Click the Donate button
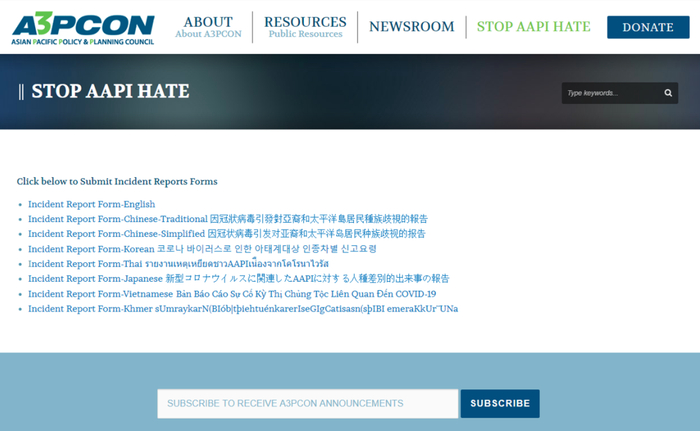Screen dimensions: 700x431 tap(648, 27)
